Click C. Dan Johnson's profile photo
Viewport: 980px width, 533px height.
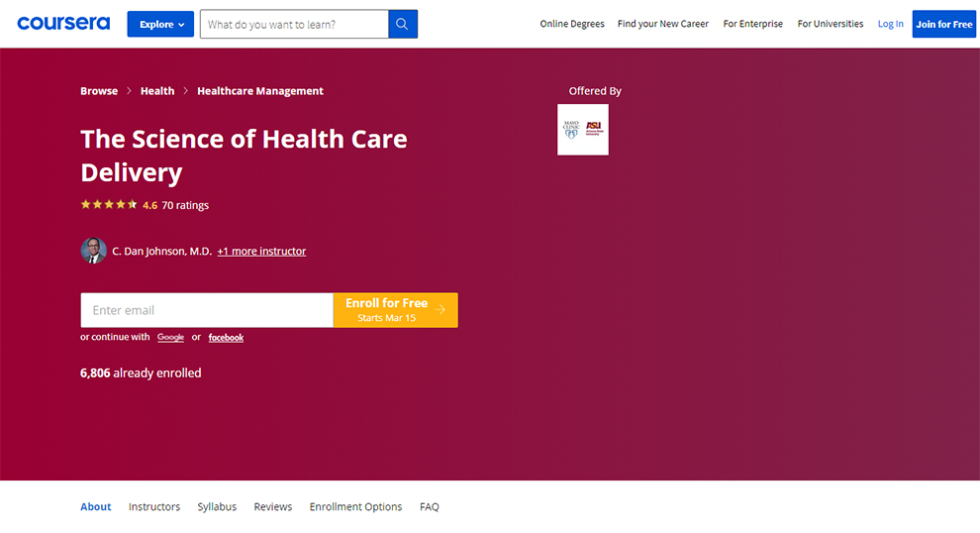[93, 251]
